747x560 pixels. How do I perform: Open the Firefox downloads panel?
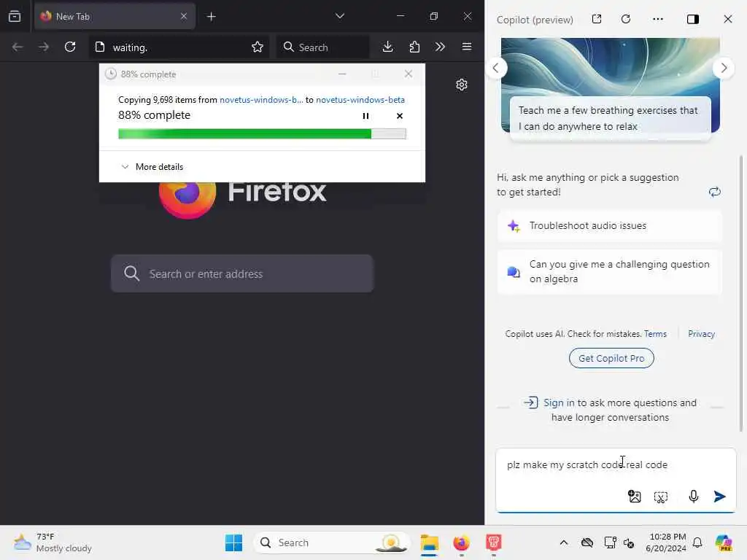(x=388, y=47)
